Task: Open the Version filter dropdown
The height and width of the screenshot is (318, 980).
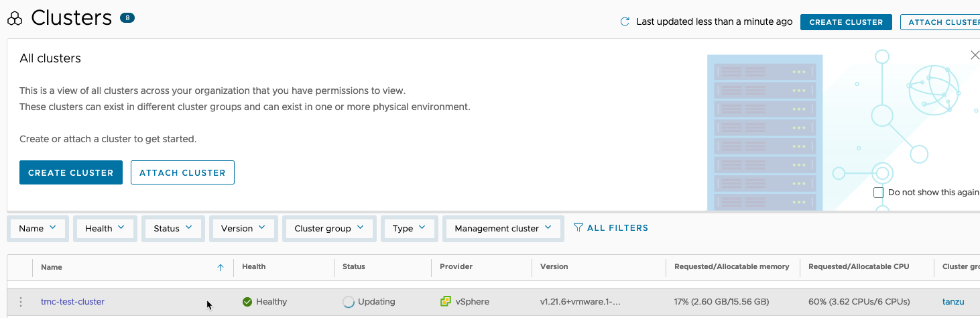Action: pyautogui.click(x=243, y=228)
